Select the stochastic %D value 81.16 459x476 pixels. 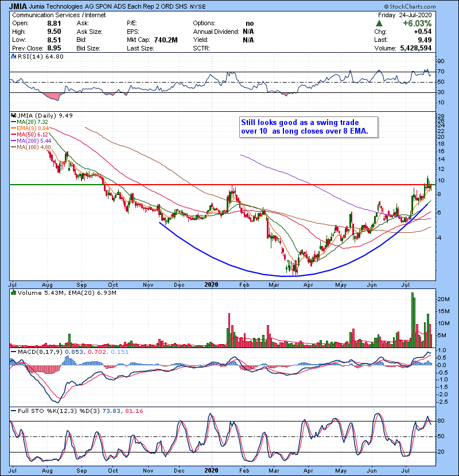pos(134,411)
